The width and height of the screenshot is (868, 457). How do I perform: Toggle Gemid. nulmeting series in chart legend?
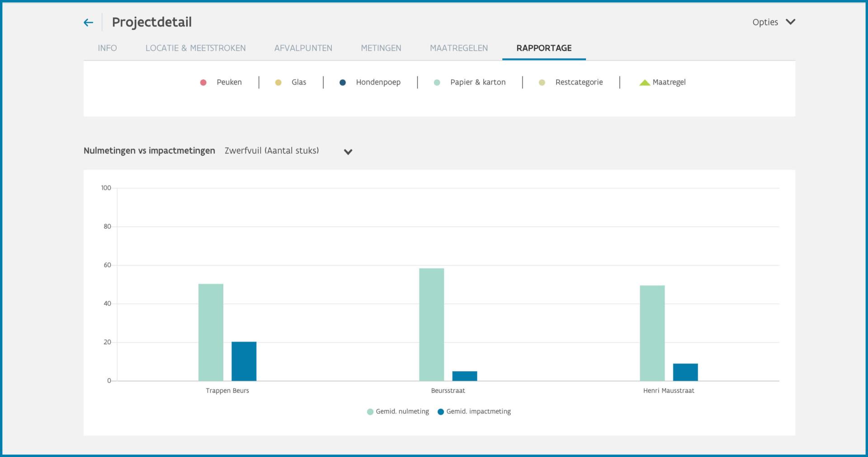coord(398,411)
